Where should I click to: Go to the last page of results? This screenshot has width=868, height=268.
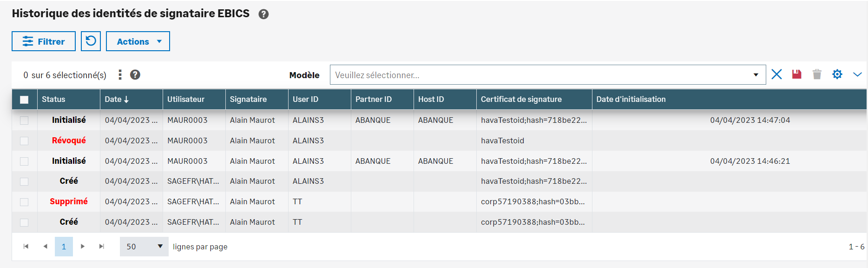pos(101,246)
